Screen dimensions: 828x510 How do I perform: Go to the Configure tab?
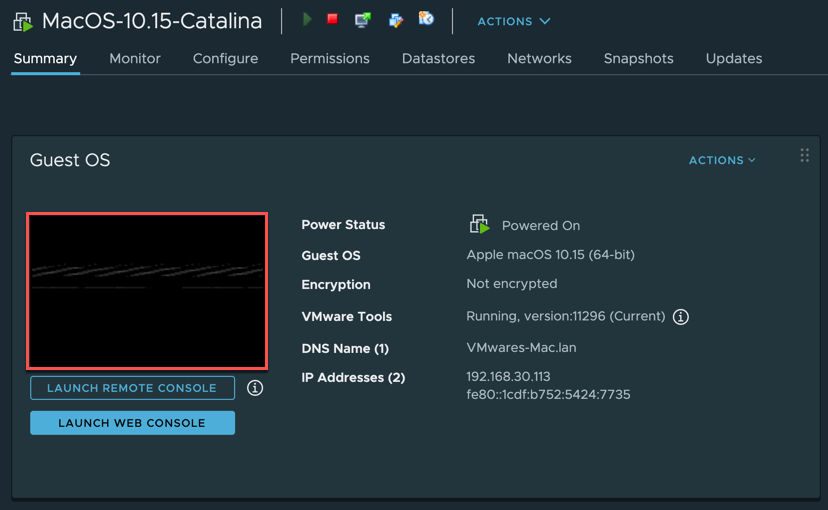pyautogui.click(x=225, y=59)
